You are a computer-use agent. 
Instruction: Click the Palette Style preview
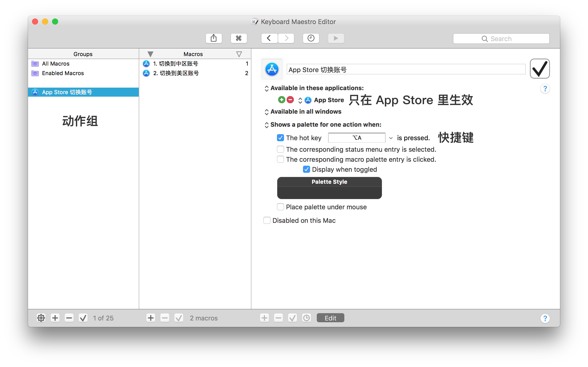(x=329, y=188)
